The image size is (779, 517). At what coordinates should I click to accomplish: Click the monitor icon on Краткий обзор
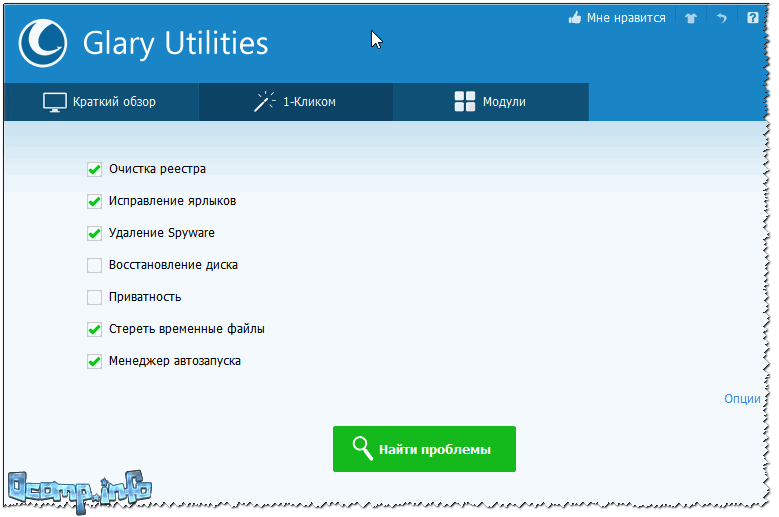click(x=55, y=102)
